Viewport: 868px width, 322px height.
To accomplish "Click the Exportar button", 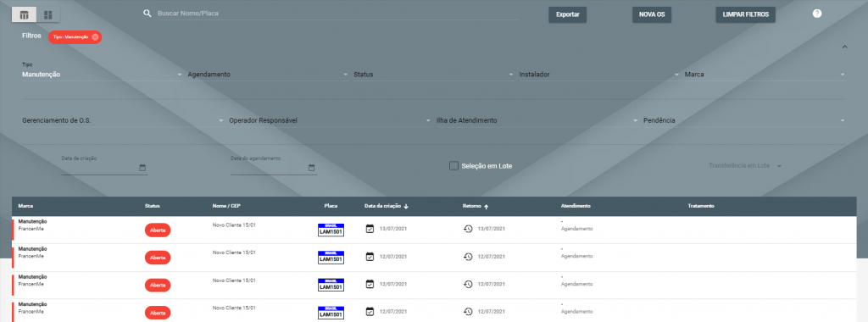I will (567, 15).
